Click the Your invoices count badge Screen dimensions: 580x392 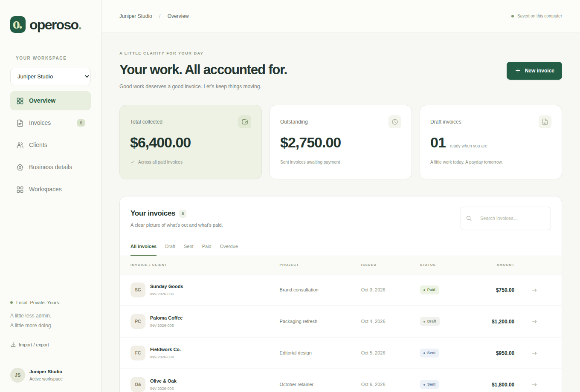point(183,213)
